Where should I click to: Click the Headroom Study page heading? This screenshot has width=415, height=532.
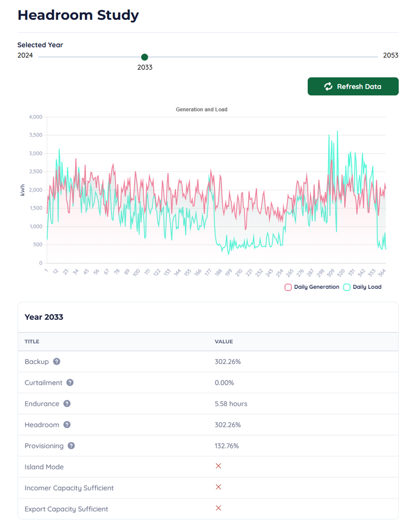(x=78, y=15)
